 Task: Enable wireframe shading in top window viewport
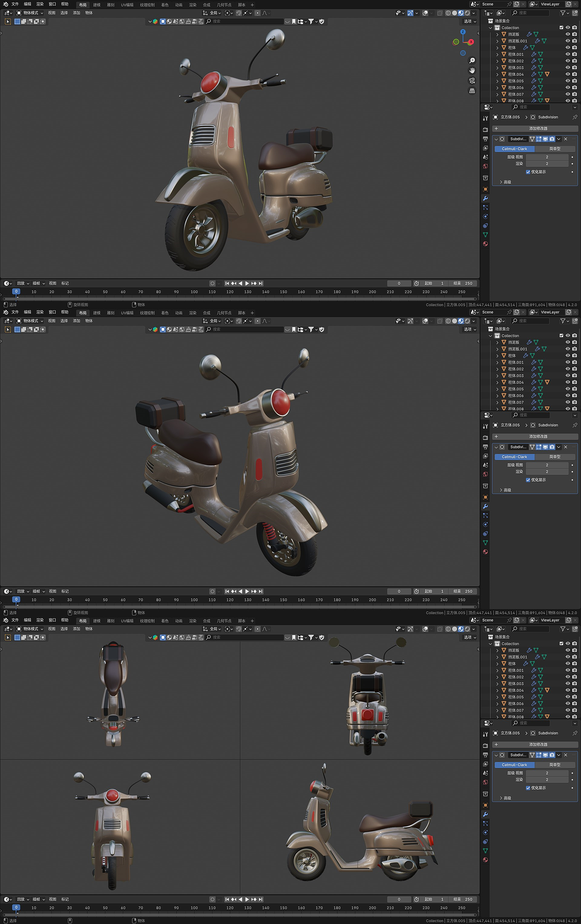(448, 13)
